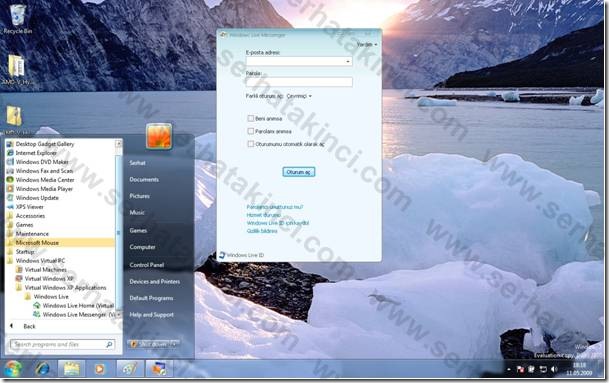Image resolution: width=609 pixels, height=383 pixels.
Task: Open 'Parolanızı unuttunuz mu?' link
Action: (275, 207)
